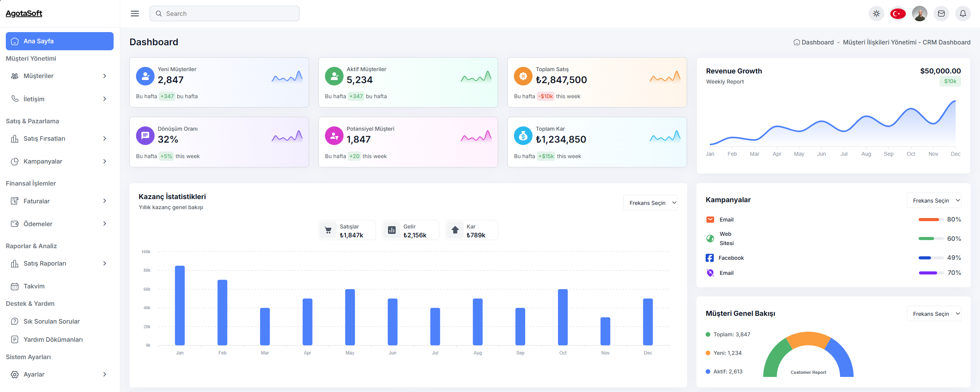Click the Sık Sorulan Sorular question icon
Screen dimensions: 980x392
(x=15, y=322)
